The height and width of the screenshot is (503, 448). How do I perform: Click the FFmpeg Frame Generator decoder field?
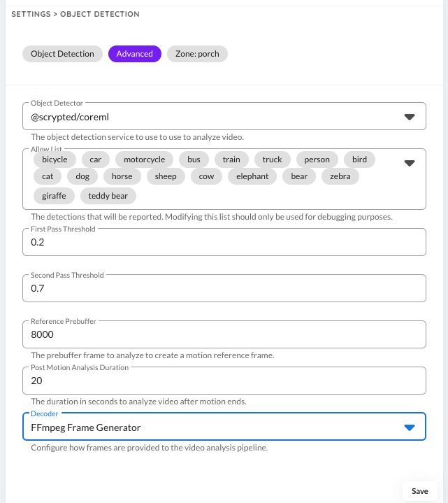click(x=210, y=427)
